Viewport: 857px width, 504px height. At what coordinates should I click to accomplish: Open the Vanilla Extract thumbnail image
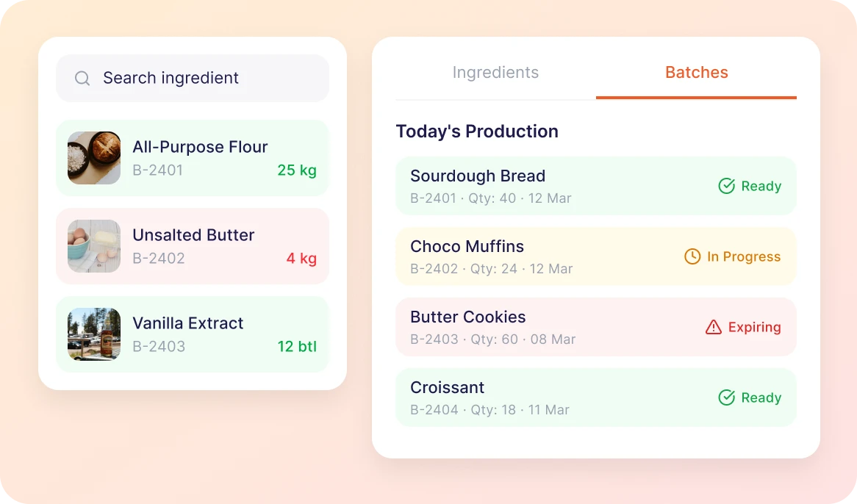click(x=94, y=334)
